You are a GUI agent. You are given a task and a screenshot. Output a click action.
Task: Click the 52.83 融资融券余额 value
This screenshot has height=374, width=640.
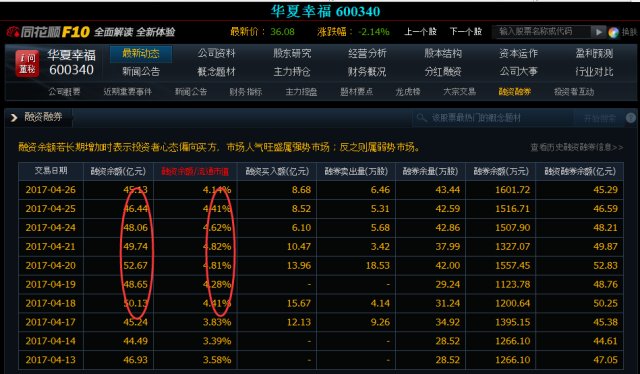tap(605, 265)
